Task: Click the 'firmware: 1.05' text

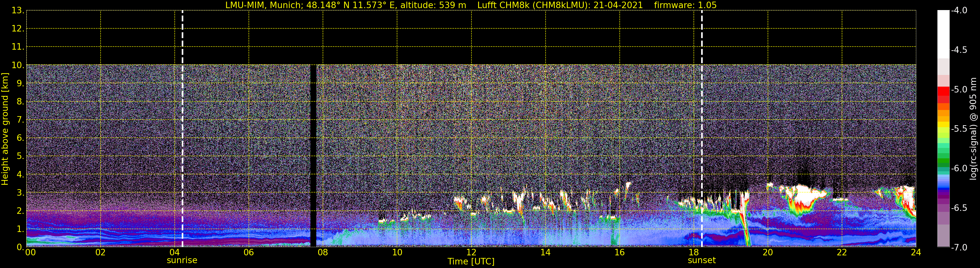Action: (685, 5)
